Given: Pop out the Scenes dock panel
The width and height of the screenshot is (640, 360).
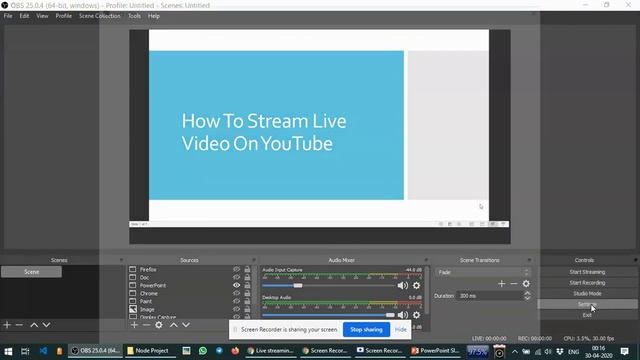Looking at the screenshot, I should click(121, 260).
